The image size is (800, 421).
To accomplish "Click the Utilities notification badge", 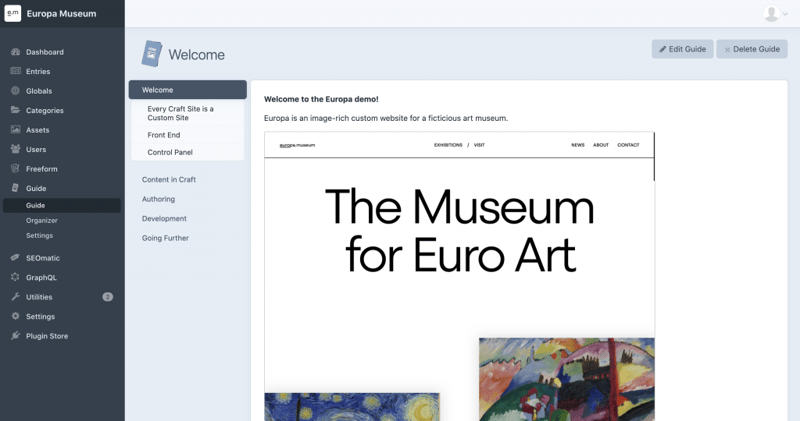I will pyautogui.click(x=107, y=297).
